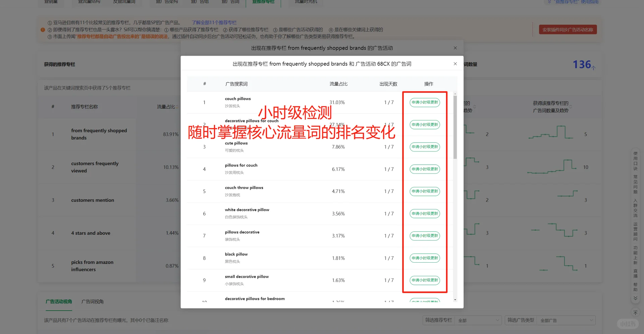This screenshot has height=334, width=644.
Task: Open the 了解全部11个推荐专栏 link
Action: 214,22
